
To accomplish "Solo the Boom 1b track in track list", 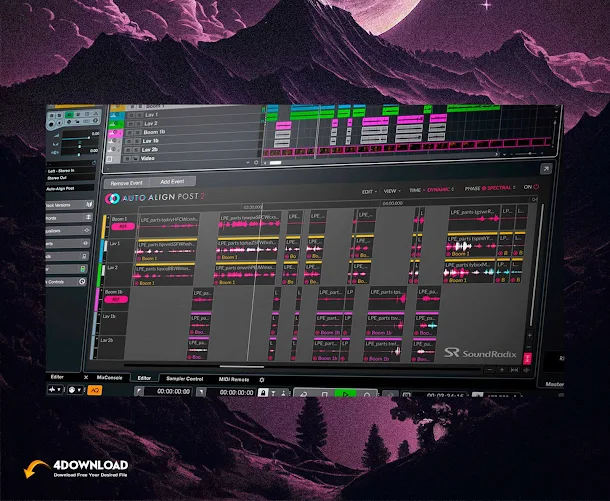I will (138, 132).
